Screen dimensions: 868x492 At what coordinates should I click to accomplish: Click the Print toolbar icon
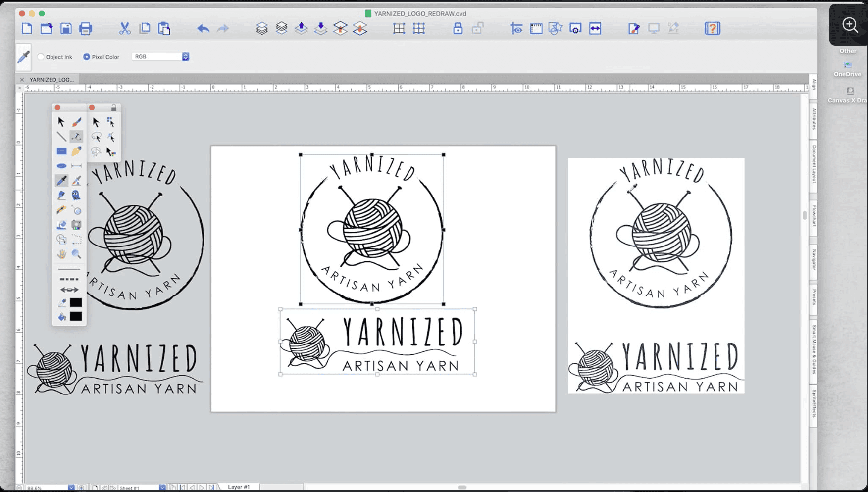pos(86,28)
